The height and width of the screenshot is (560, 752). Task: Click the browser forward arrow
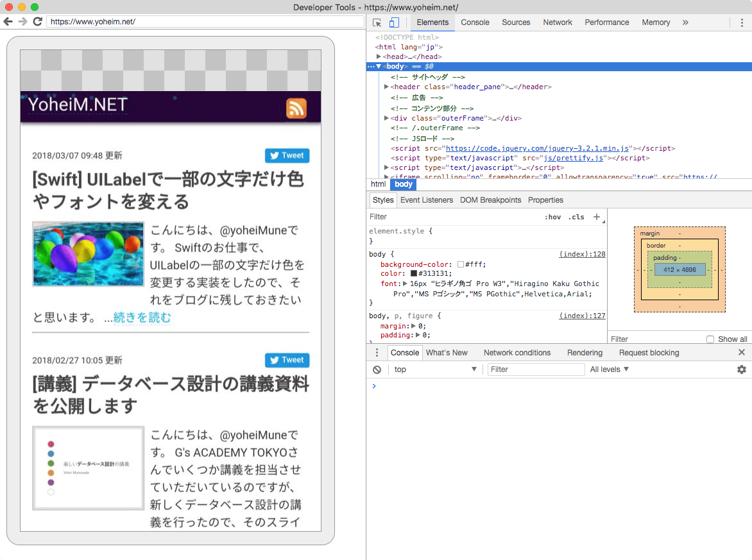pos(22,22)
